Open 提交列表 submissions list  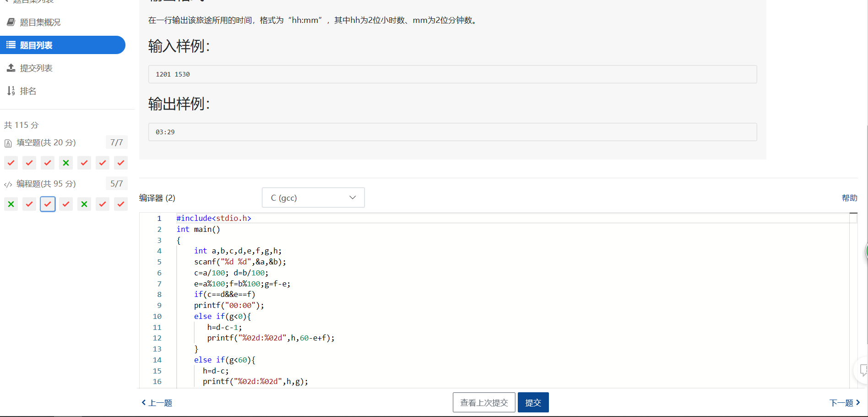[x=36, y=68]
